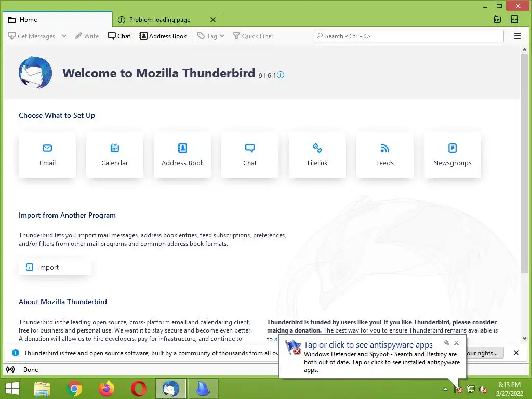The height and width of the screenshot is (399, 532).
Task: Click the network tray icon
Action: [x=471, y=389]
